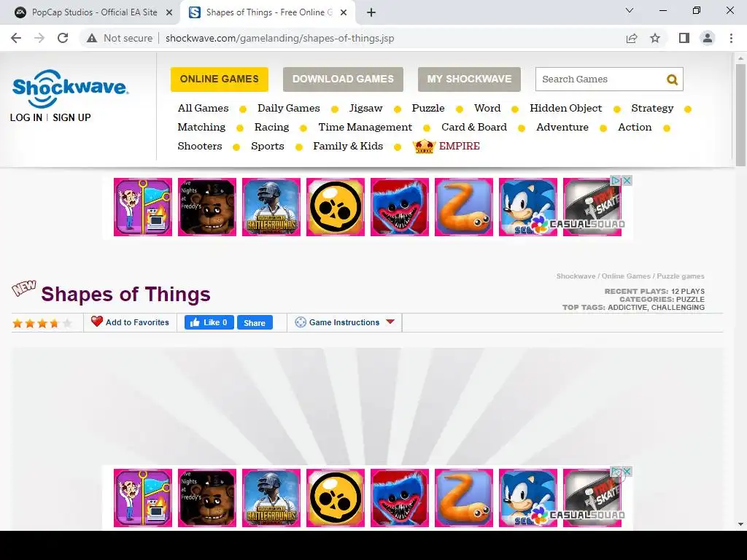
Task: Open the Card & Board category
Action: coord(474,127)
